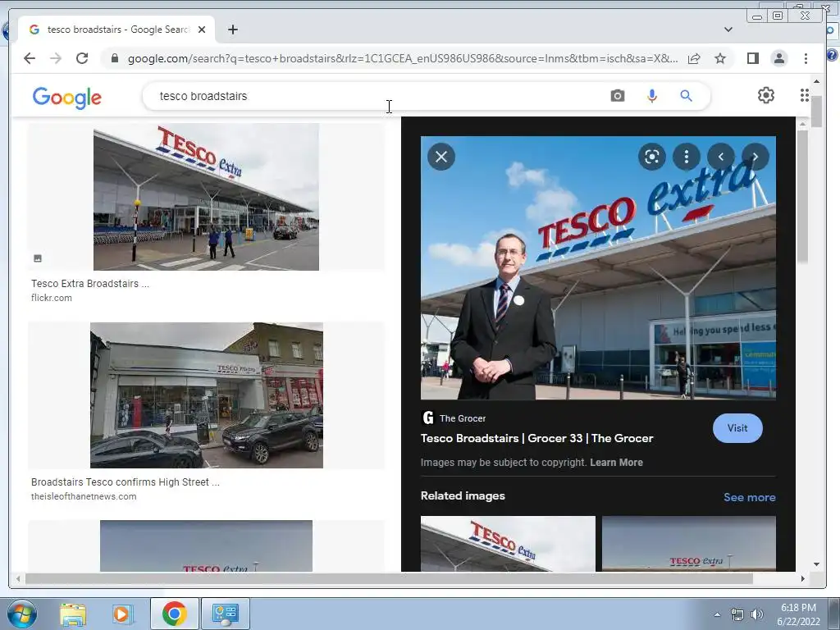Open the Windows Start menu
The image size is (840, 630).
21,614
